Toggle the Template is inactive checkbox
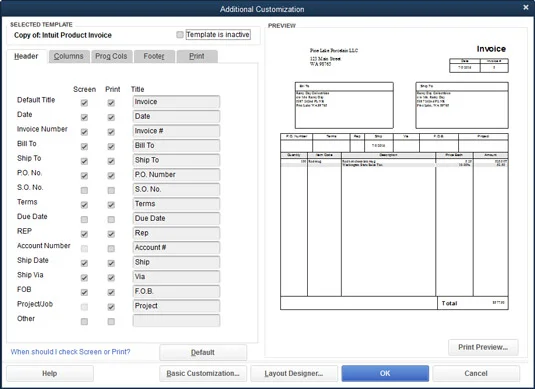 tap(180, 34)
